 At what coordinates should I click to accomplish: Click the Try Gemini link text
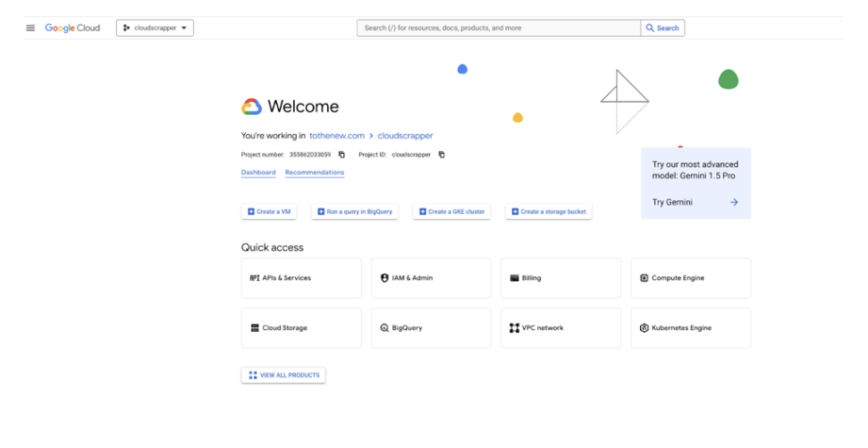pos(672,202)
